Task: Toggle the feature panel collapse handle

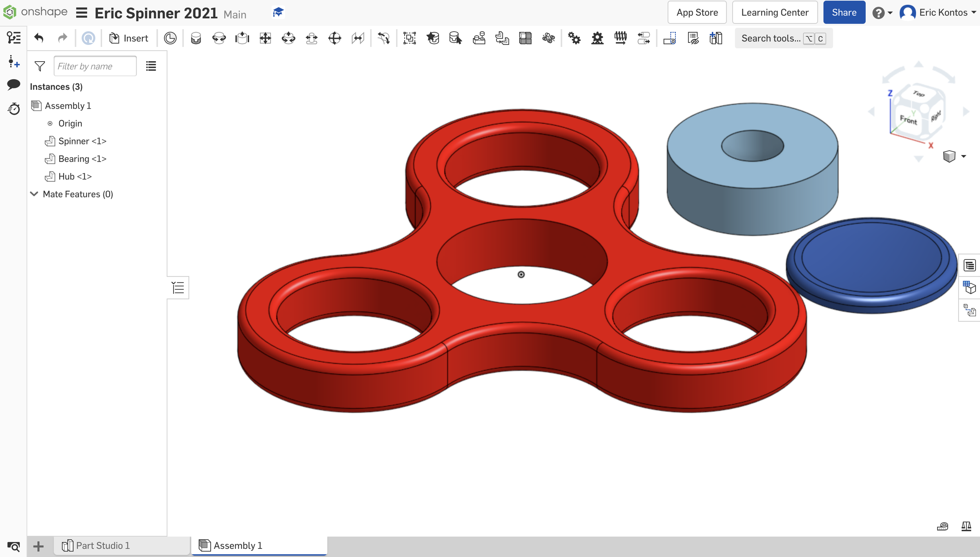Action: (x=178, y=288)
